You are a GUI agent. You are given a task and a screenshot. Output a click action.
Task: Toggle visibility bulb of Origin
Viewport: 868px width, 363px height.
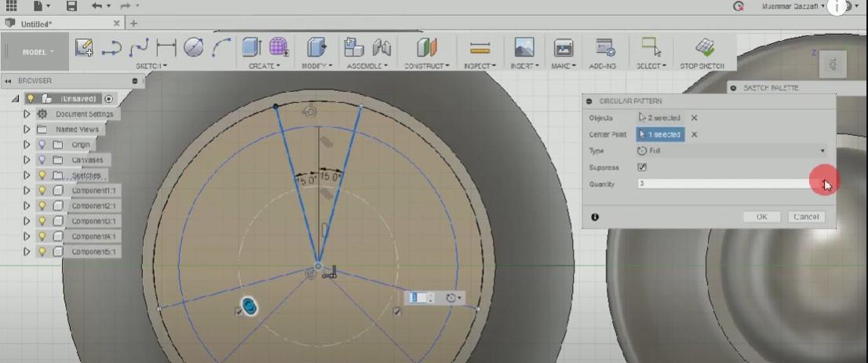click(x=41, y=145)
